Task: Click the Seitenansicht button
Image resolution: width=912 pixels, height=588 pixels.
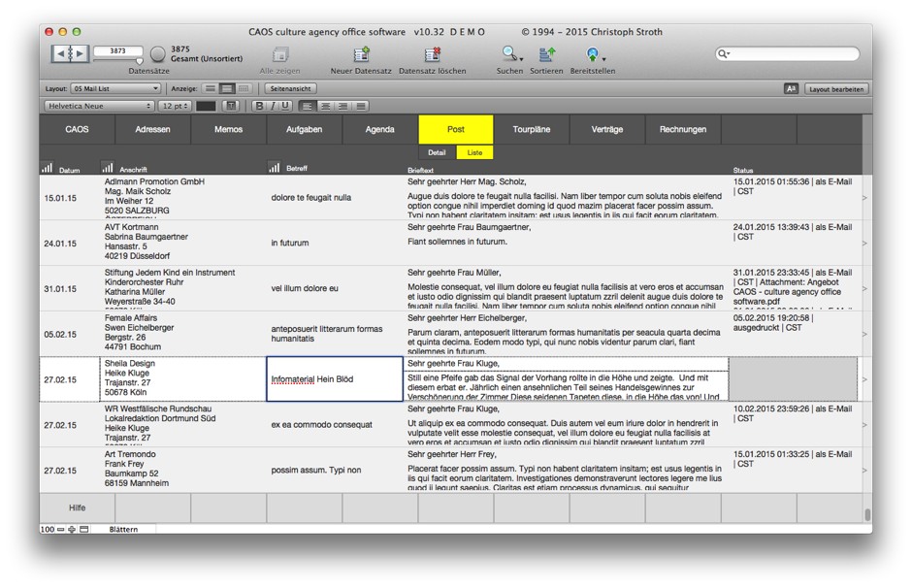Action: [x=291, y=89]
